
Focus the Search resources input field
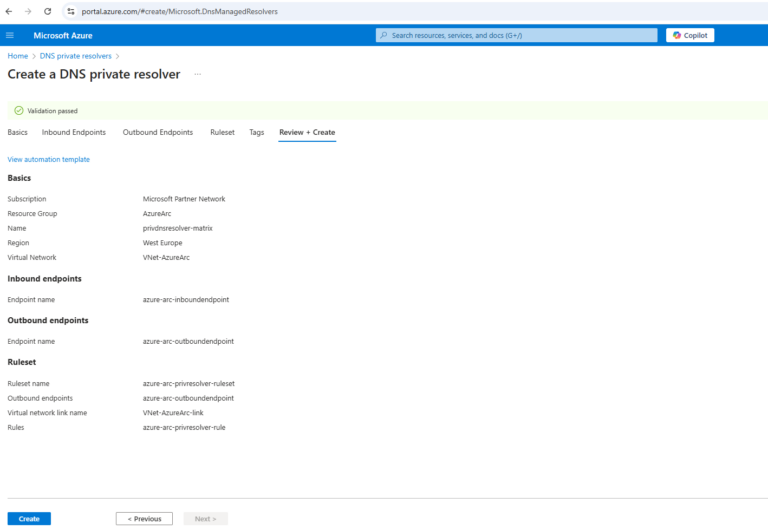pyautogui.click(x=516, y=35)
